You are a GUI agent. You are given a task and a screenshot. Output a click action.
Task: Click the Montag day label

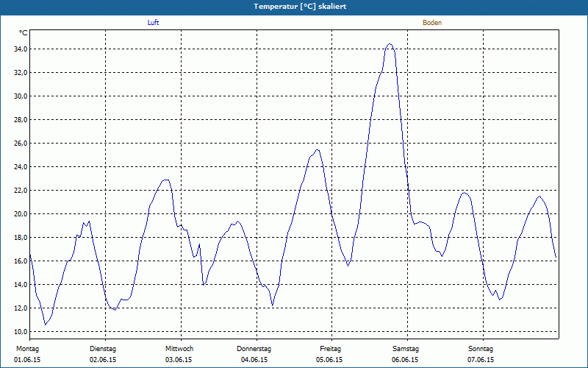pos(27,349)
